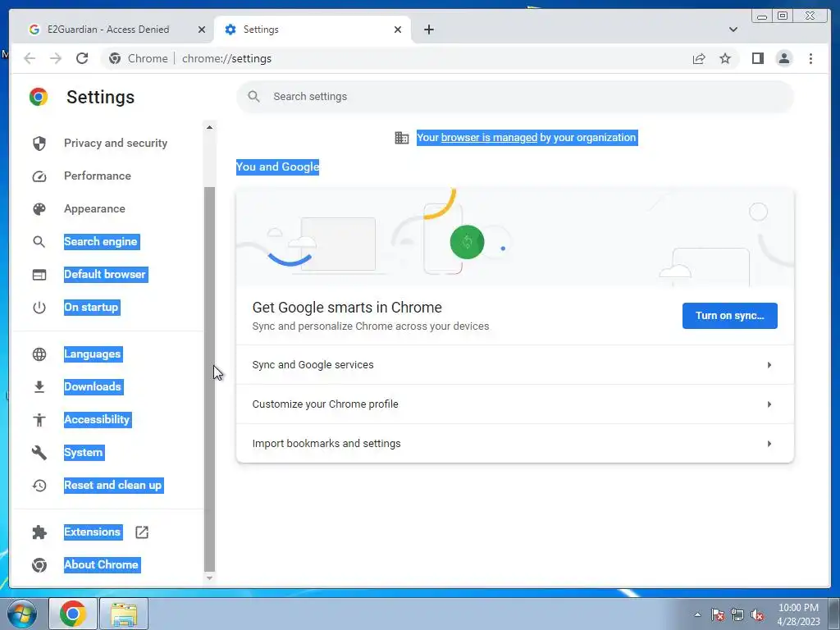
Task: Click the sidebar scrollbar thumb
Action: [209, 379]
